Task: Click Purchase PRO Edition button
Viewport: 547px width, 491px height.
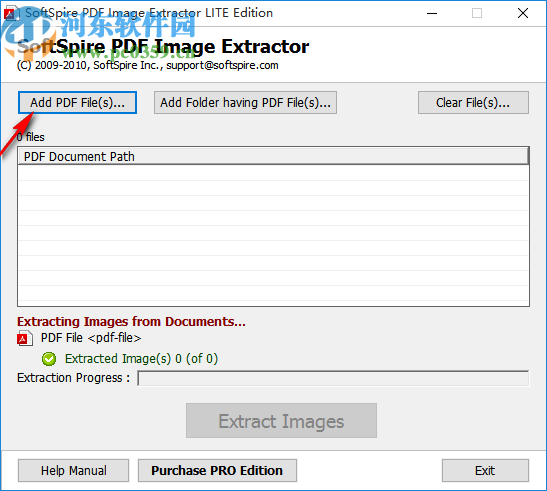Action: coord(217,470)
